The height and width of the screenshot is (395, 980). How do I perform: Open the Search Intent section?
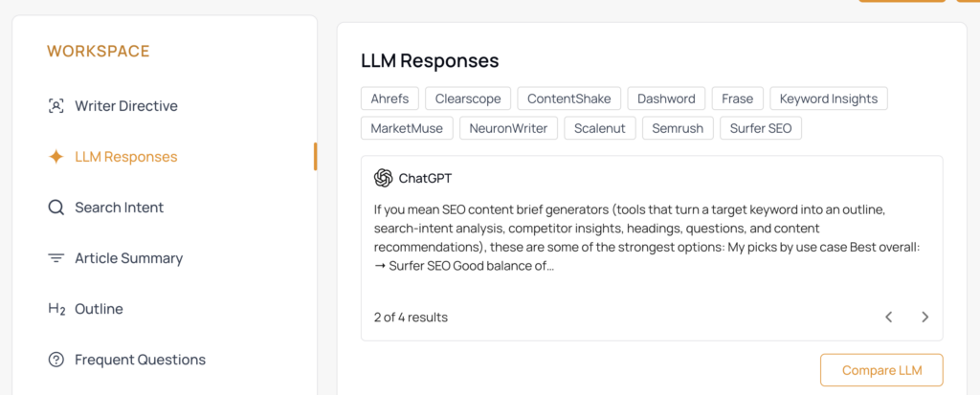coord(119,208)
